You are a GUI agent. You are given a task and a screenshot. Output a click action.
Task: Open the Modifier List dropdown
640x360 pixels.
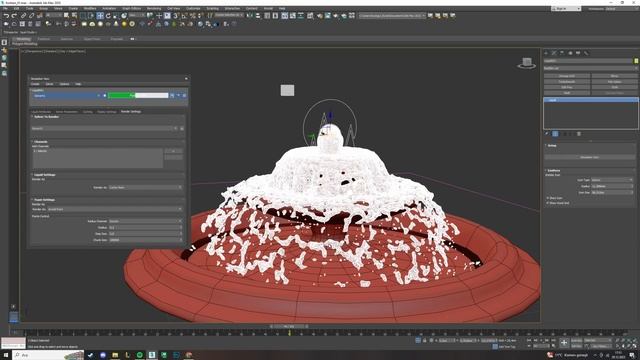tap(591, 68)
